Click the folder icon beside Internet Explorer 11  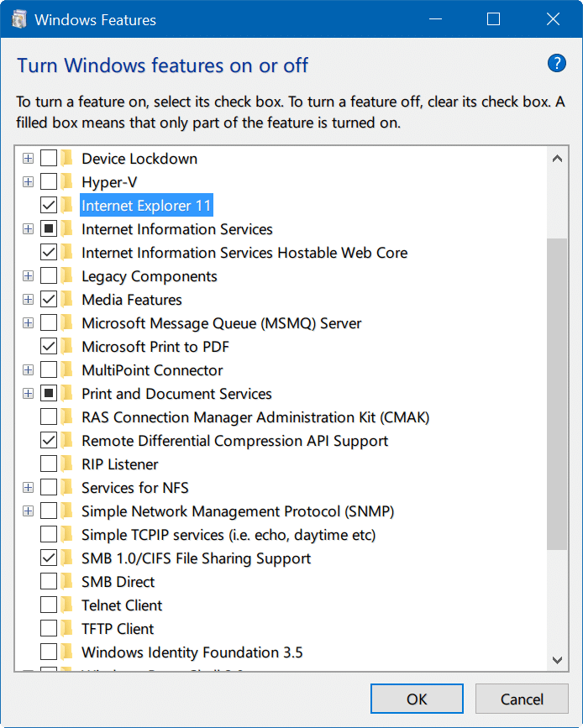click(x=67, y=205)
